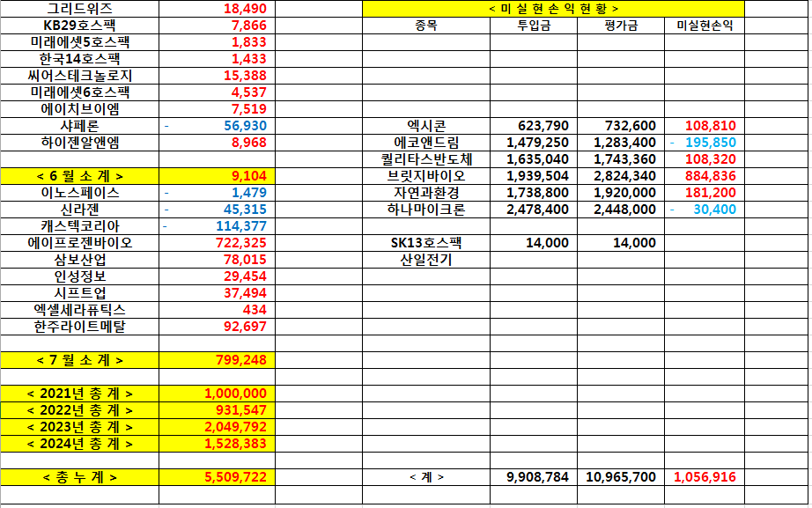
Task: Click the 미실현손익 column header
Action: pos(704,25)
